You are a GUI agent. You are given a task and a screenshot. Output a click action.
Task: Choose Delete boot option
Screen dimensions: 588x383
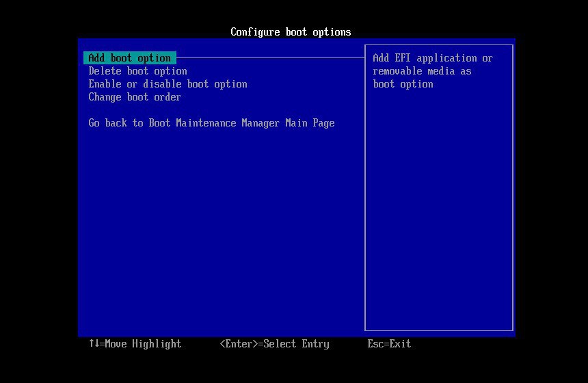pyautogui.click(x=137, y=71)
